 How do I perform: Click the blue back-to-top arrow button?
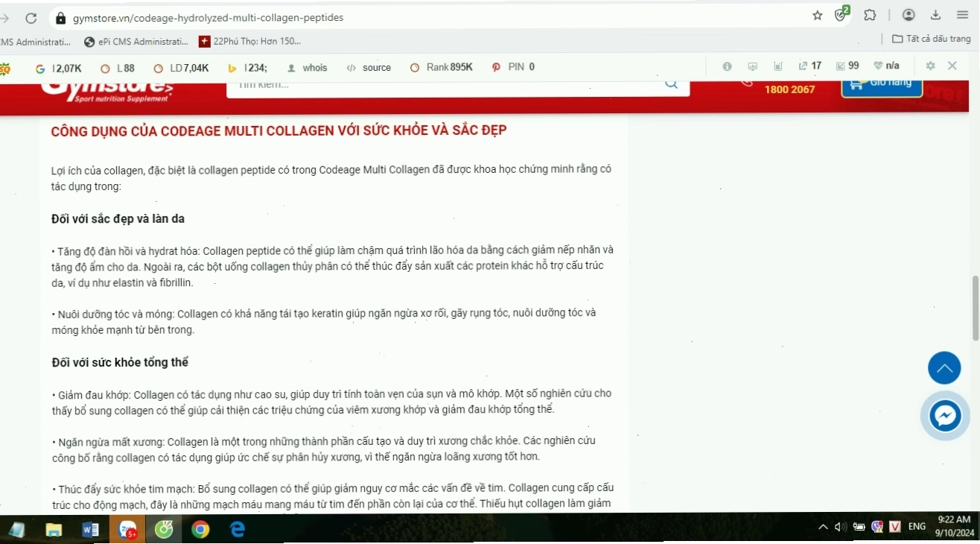944,368
